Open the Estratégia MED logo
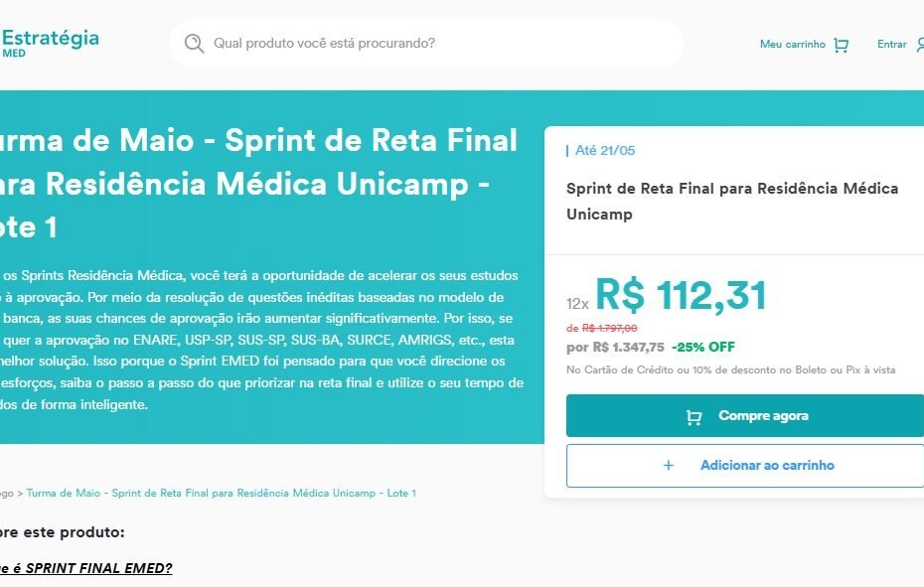 point(50,44)
